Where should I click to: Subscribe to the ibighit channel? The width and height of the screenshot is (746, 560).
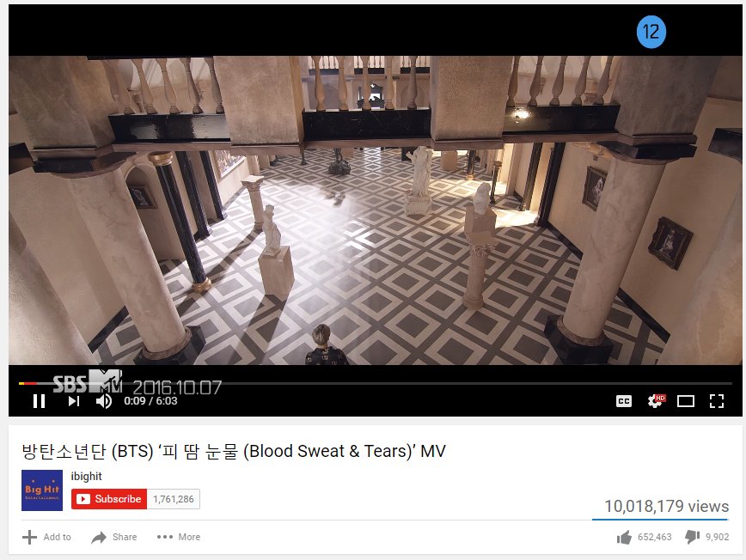click(109, 499)
